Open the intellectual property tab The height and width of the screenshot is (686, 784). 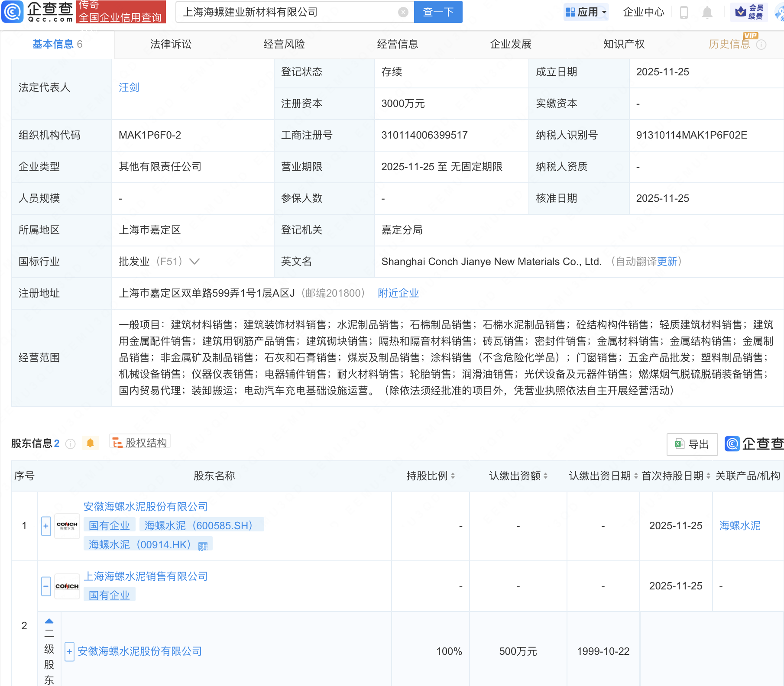tap(624, 44)
